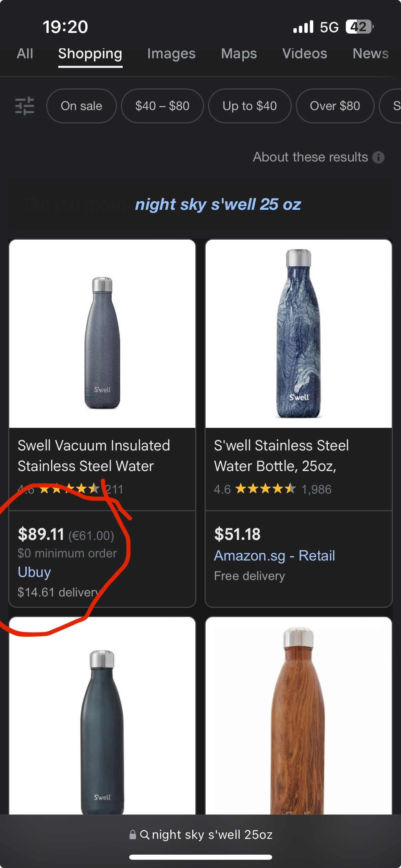Open the search filters icon

coord(24,106)
